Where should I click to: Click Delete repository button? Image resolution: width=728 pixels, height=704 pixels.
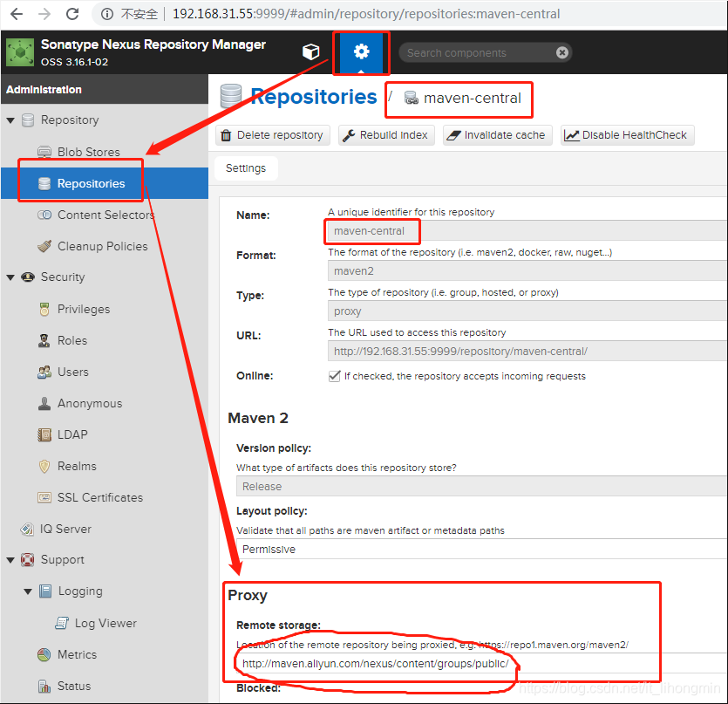(x=273, y=135)
